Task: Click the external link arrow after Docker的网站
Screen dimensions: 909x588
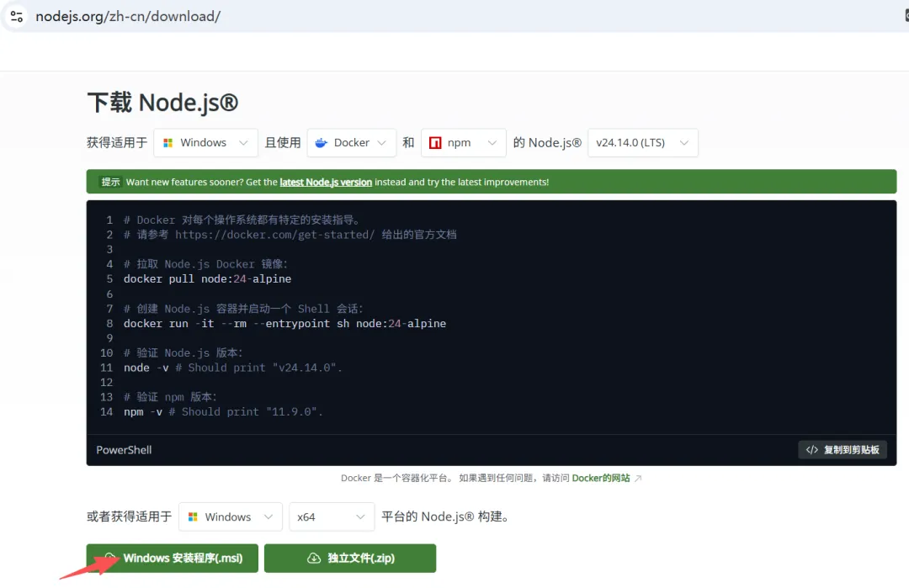Action: click(638, 479)
